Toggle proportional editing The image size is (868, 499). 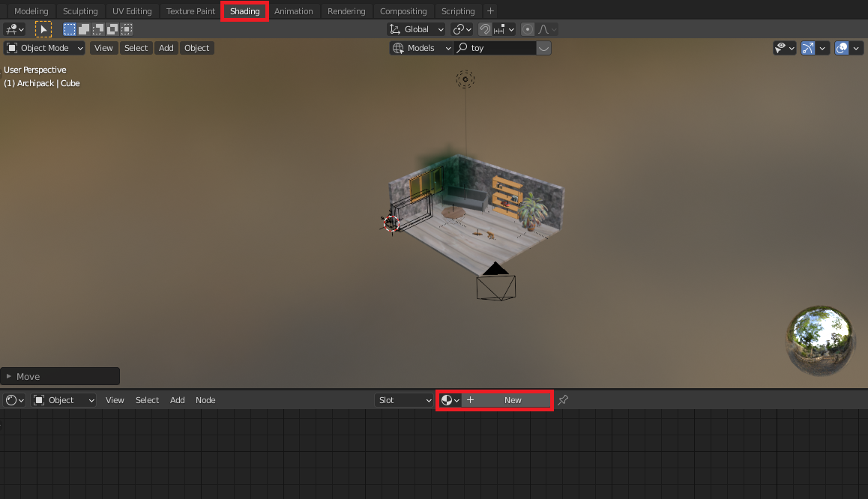tap(528, 29)
